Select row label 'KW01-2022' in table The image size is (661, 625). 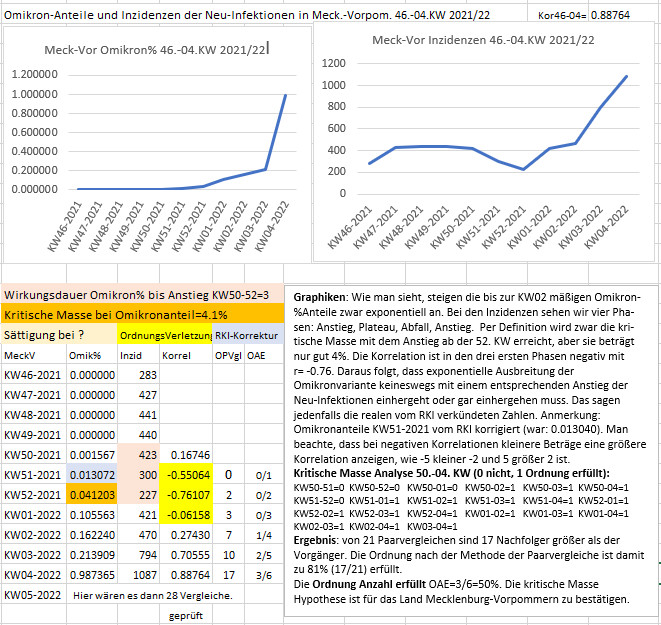click(34, 515)
